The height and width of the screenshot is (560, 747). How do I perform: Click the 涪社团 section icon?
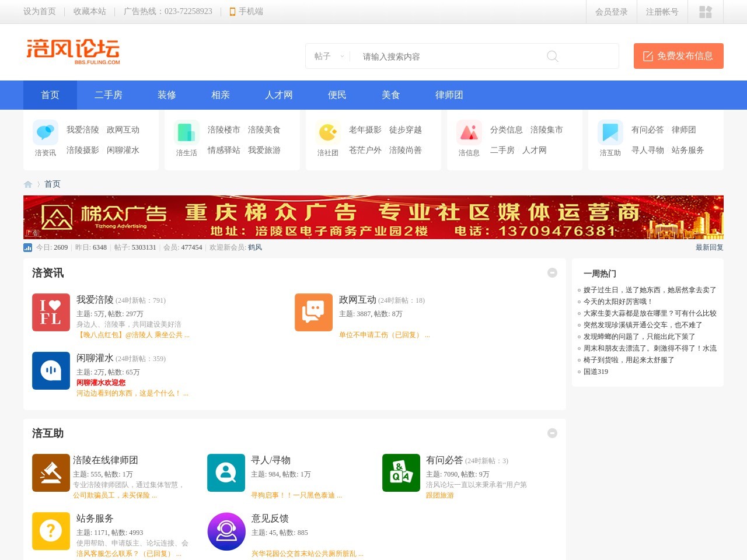[x=328, y=133]
